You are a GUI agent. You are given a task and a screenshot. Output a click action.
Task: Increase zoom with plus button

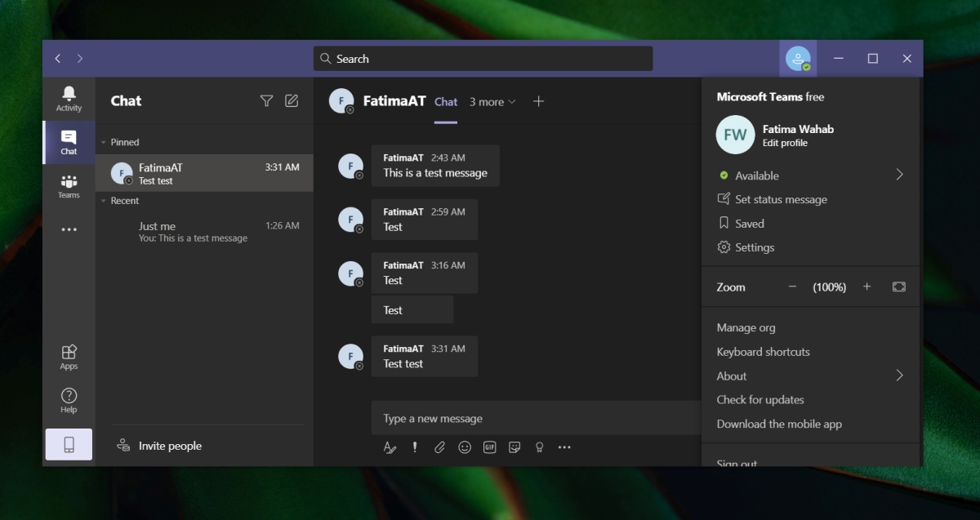click(867, 287)
